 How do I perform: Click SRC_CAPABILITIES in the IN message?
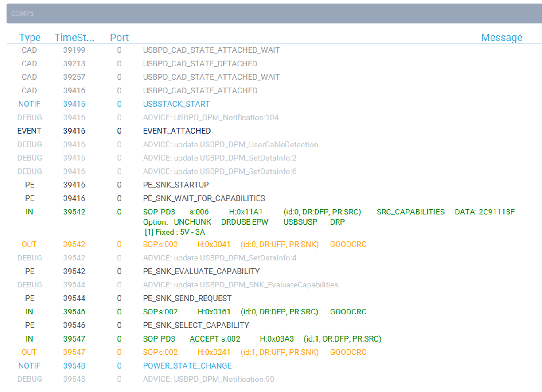point(410,212)
